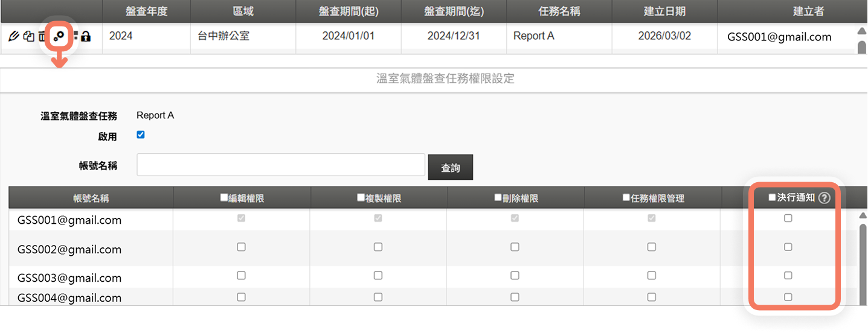Click the pencil edit icon for Report A

coord(14,37)
